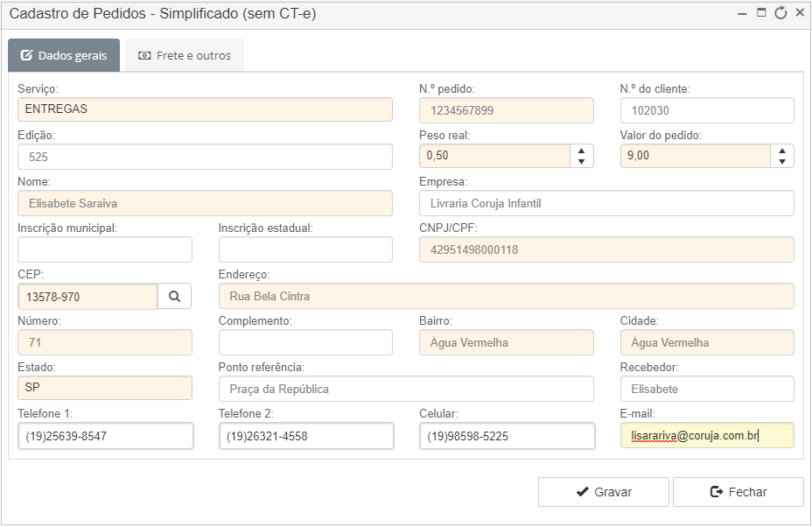Maximize the order registration window

click(761, 12)
